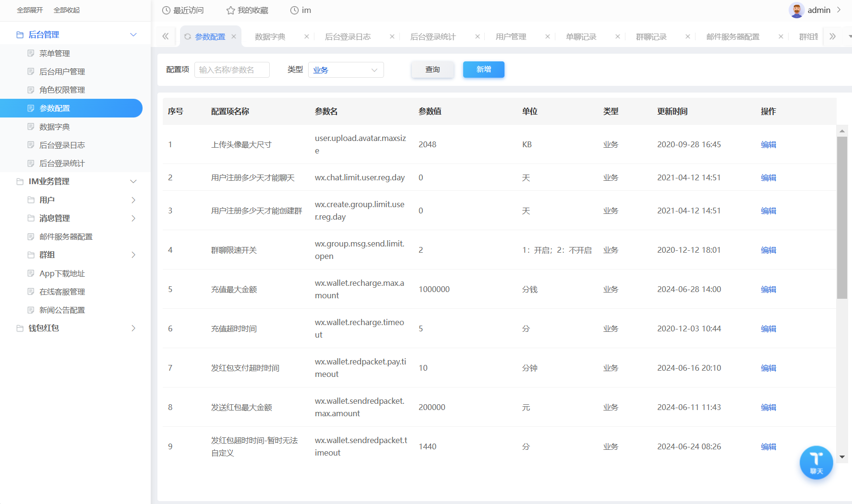
Task: Click the admin avatar icon
Action: (x=796, y=10)
